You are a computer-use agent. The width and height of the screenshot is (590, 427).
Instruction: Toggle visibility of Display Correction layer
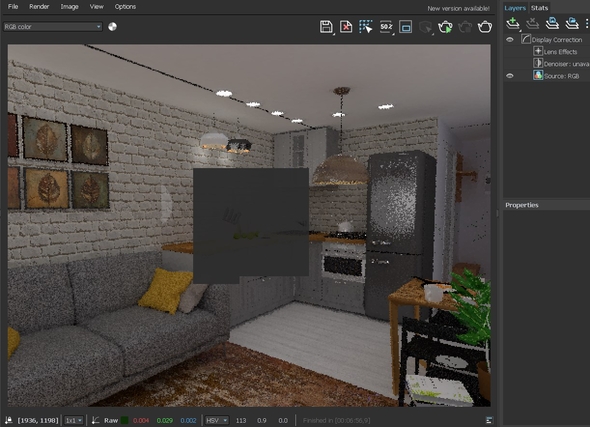point(510,40)
